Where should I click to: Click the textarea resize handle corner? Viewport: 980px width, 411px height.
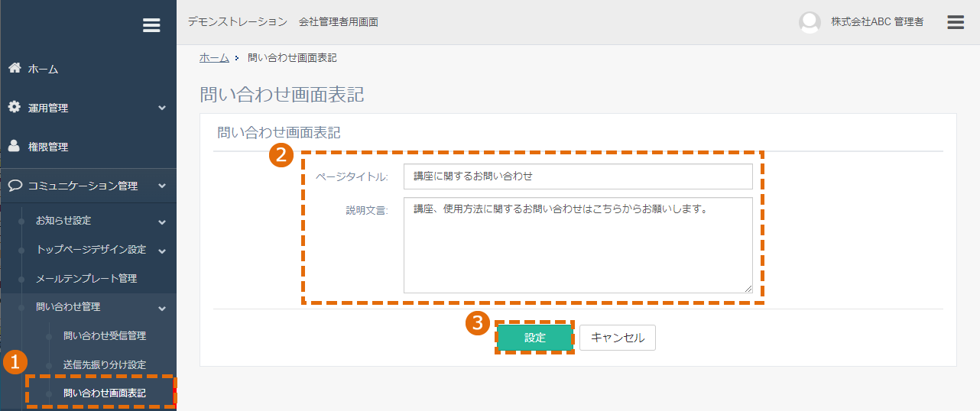(748, 288)
